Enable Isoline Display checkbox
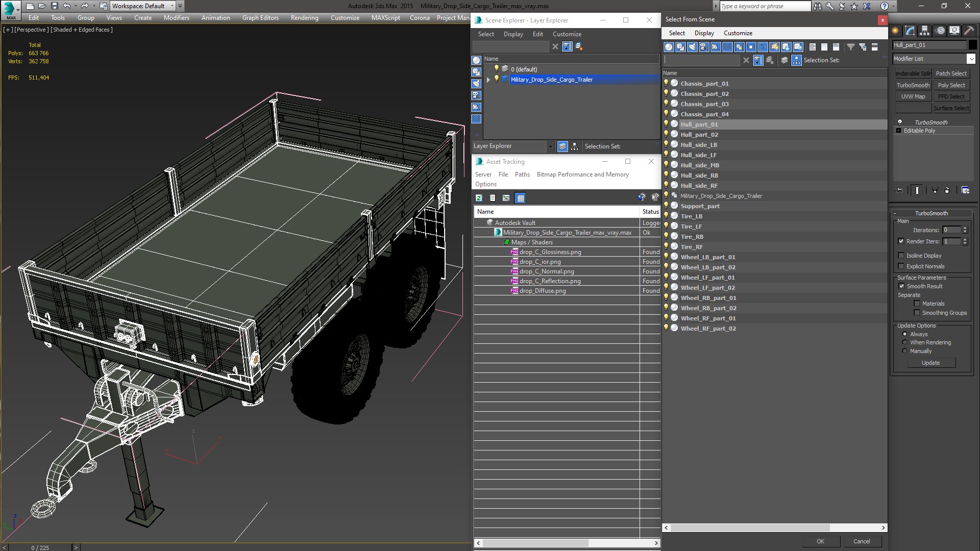The width and height of the screenshot is (980, 551). point(901,256)
